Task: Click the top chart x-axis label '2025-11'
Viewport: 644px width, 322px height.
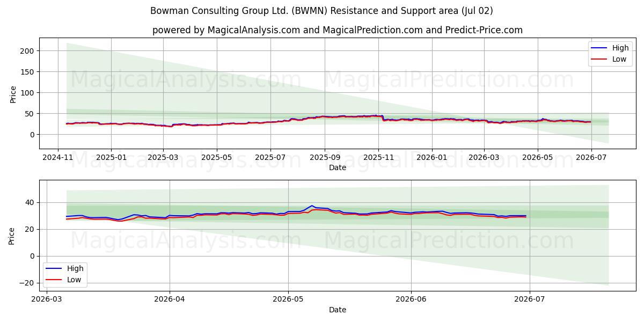Action: coord(378,157)
